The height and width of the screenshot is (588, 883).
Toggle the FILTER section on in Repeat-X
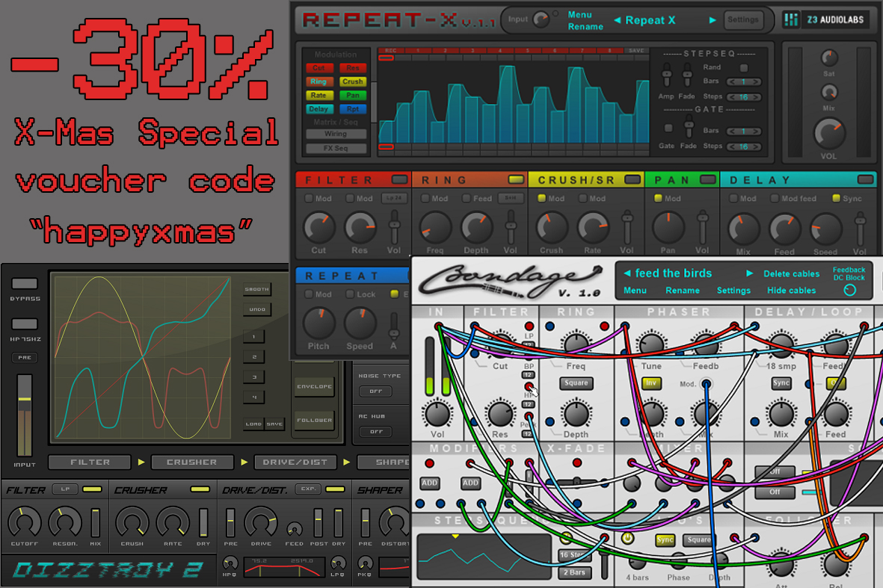(400, 179)
